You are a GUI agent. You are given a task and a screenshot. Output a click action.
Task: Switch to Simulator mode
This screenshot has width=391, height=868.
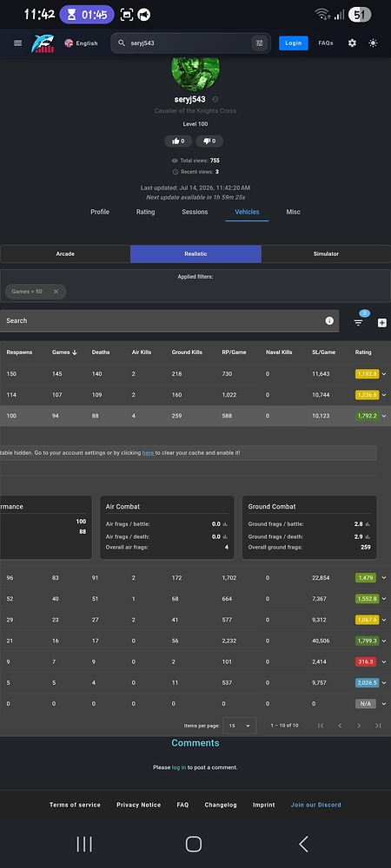326,254
